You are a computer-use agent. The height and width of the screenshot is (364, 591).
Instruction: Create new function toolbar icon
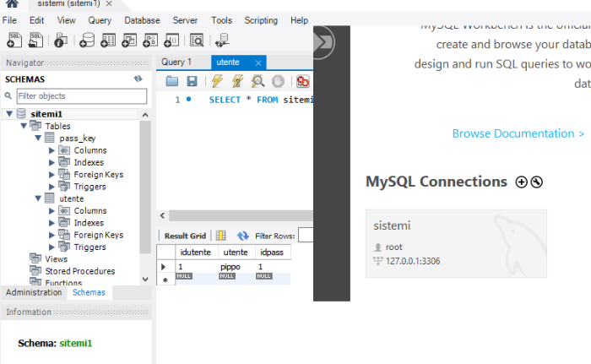click(x=171, y=40)
